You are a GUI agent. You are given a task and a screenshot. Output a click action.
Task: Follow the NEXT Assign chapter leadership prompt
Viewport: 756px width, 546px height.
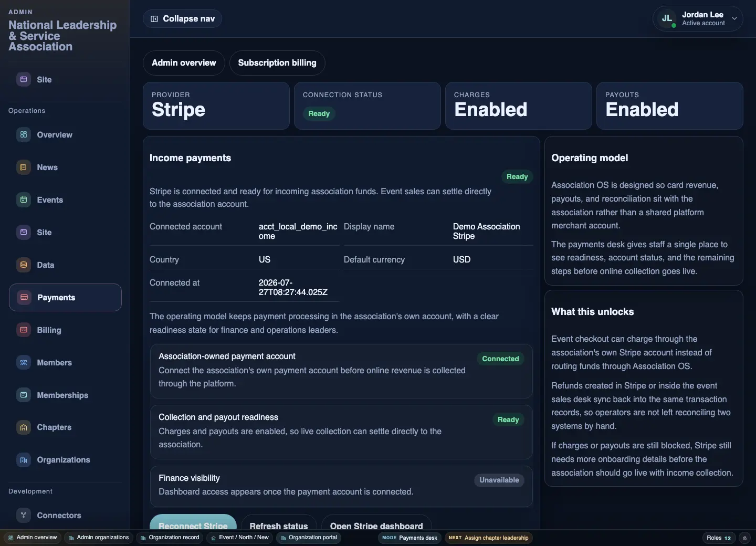[489, 538]
